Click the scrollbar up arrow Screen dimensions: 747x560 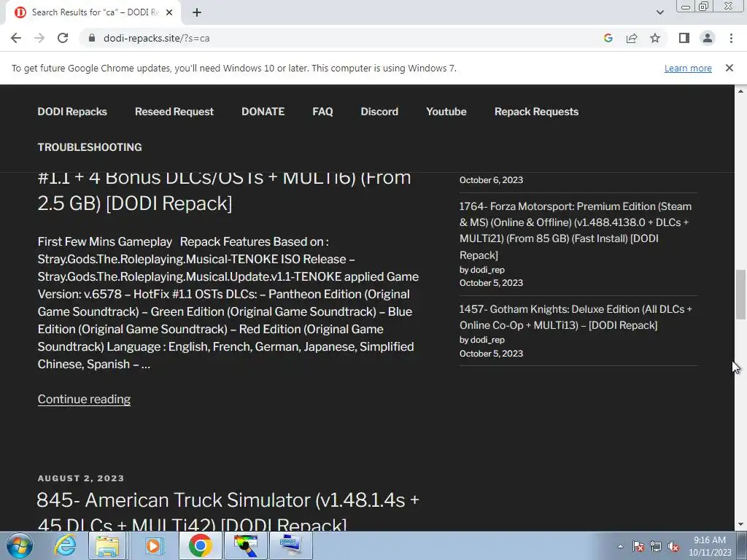pyautogui.click(x=740, y=90)
